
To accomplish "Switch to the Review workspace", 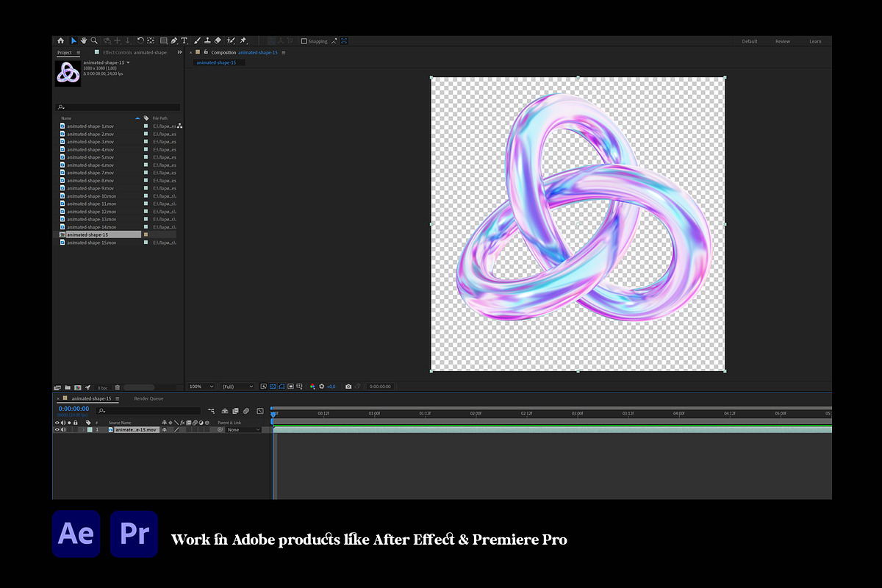I will click(x=783, y=41).
